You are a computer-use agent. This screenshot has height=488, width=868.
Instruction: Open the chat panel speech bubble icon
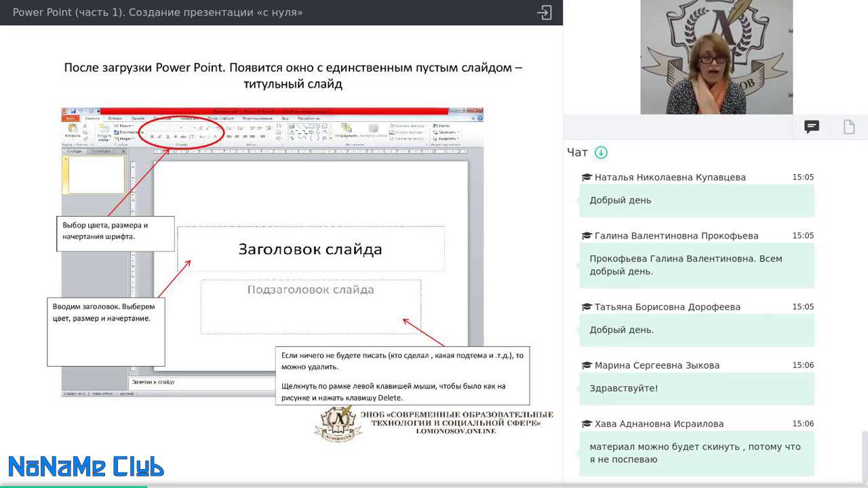pyautogui.click(x=811, y=127)
